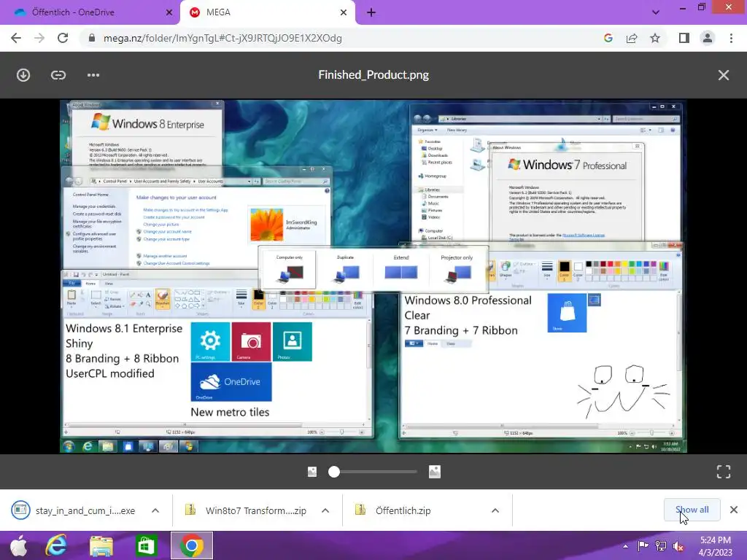
Task: Click the Chrome taskbar button
Action: point(192,545)
